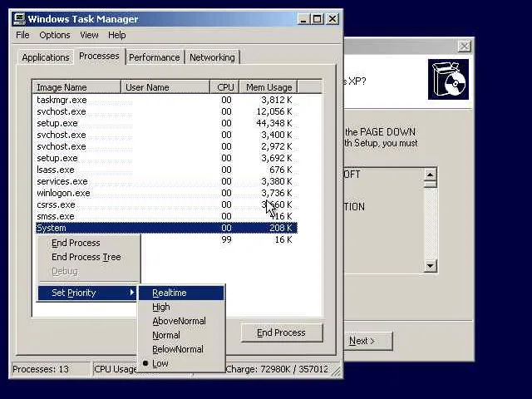Click the End Process button
Image resolution: width=532 pixels, height=399 pixels.
282,332
